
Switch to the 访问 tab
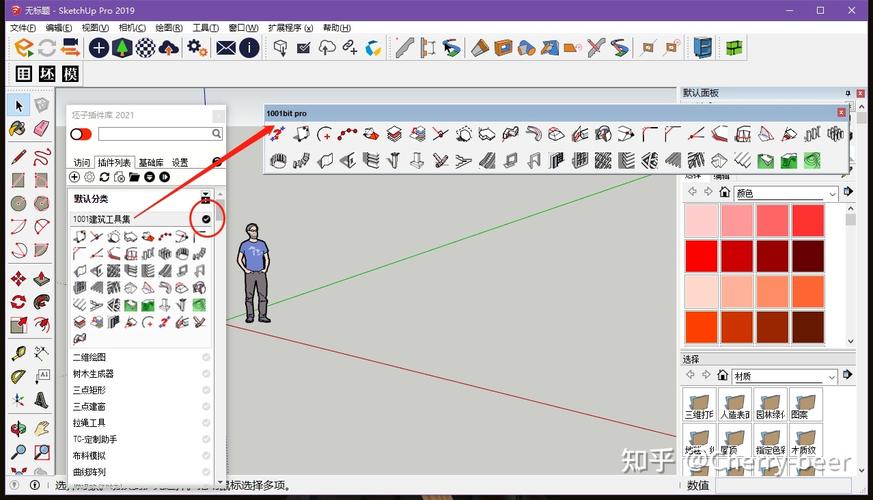coord(82,163)
